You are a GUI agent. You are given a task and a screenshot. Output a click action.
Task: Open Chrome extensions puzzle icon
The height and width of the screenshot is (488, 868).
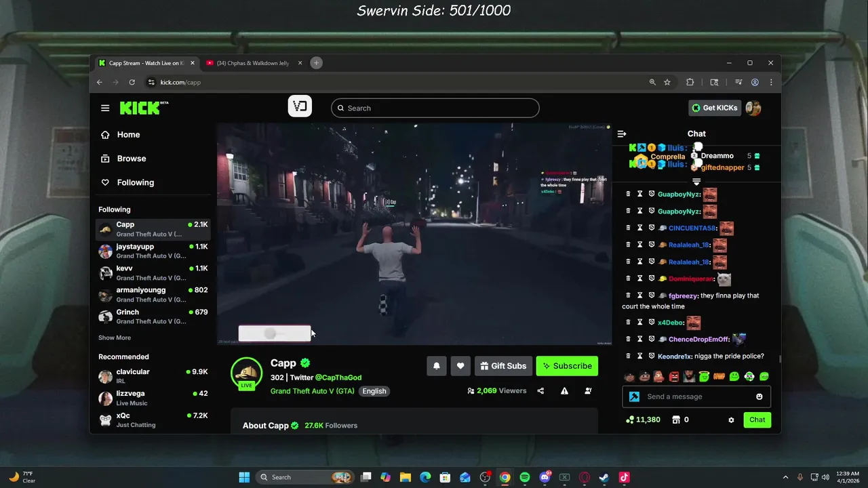tap(690, 82)
